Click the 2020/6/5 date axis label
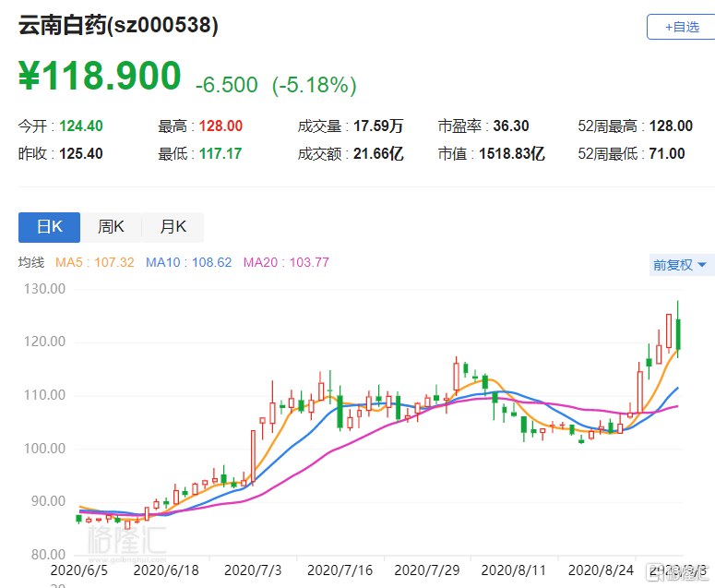The height and width of the screenshot is (588, 715). coord(79,570)
